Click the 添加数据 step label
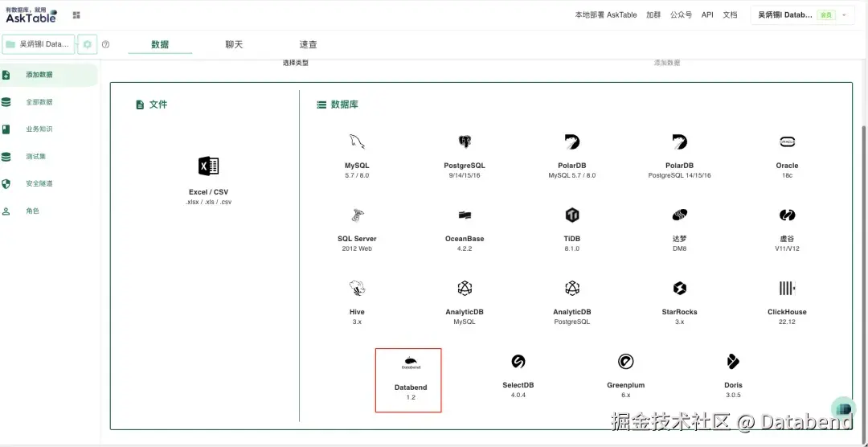Image resolution: width=868 pixels, height=447 pixels. [667, 63]
